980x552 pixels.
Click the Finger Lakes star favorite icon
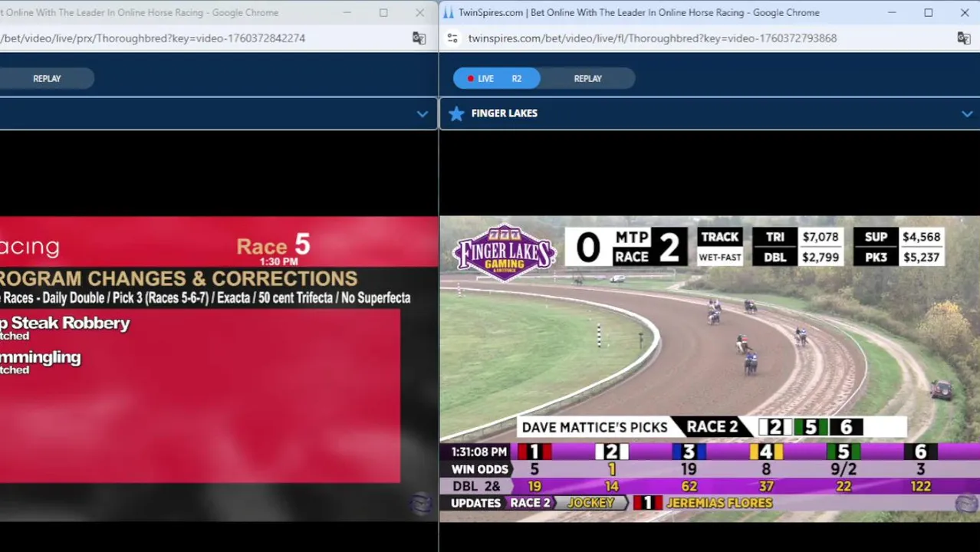pyautogui.click(x=456, y=113)
